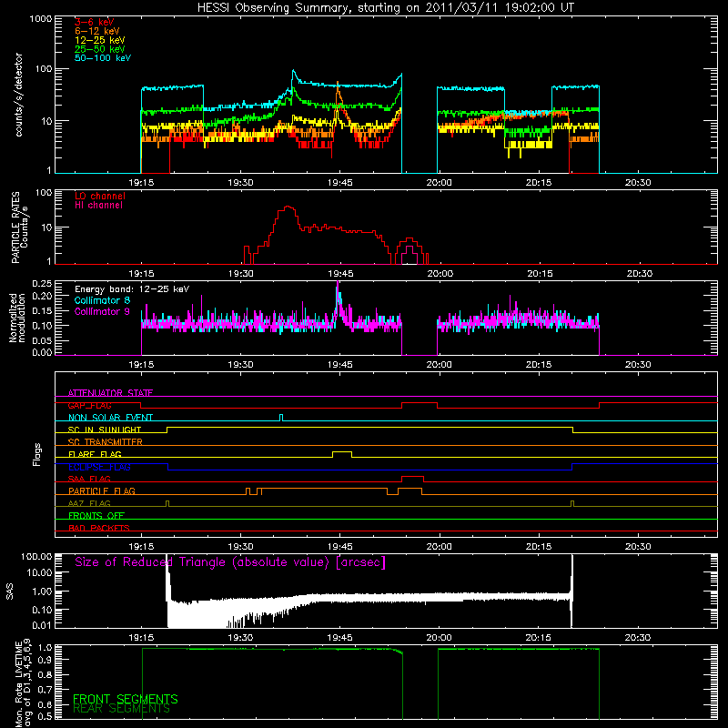The image size is (728, 728).
Task: Click the 'Energy band: 12-25 keV' annotation
Action: [132, 289]
